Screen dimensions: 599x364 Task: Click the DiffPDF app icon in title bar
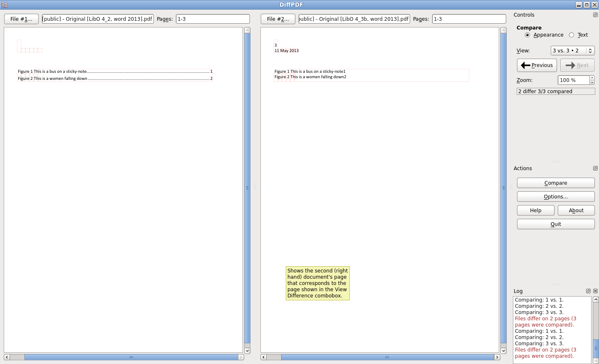click(x=4, y=5)
